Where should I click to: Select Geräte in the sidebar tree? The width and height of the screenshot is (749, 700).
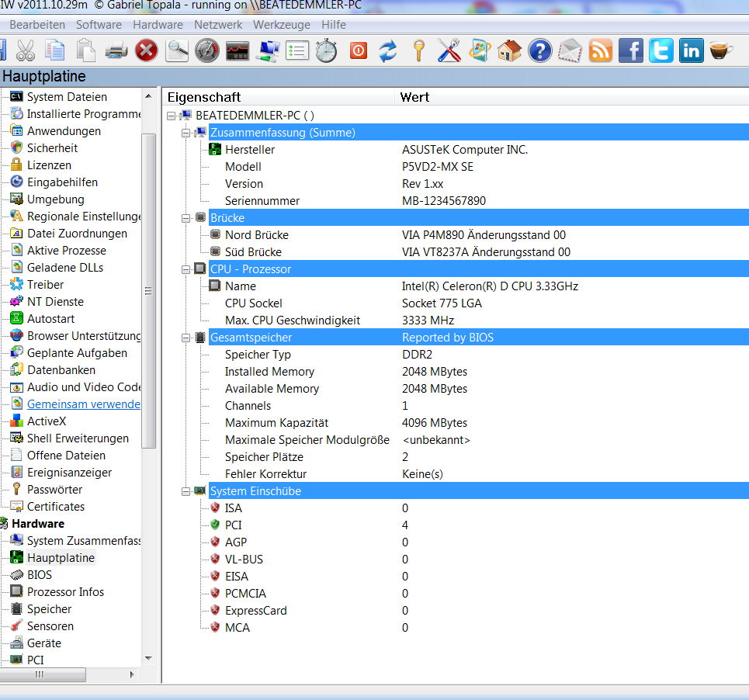click(x=44, y=643)
